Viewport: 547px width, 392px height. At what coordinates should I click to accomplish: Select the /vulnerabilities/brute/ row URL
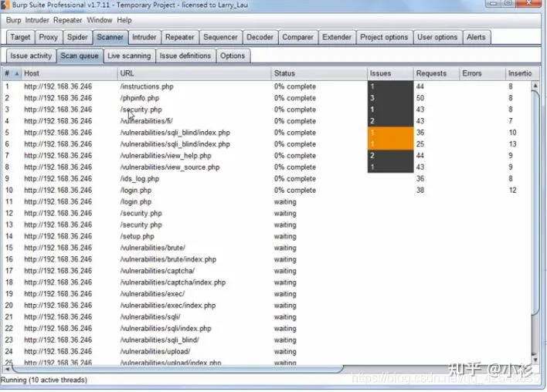[x=153, y=248]
